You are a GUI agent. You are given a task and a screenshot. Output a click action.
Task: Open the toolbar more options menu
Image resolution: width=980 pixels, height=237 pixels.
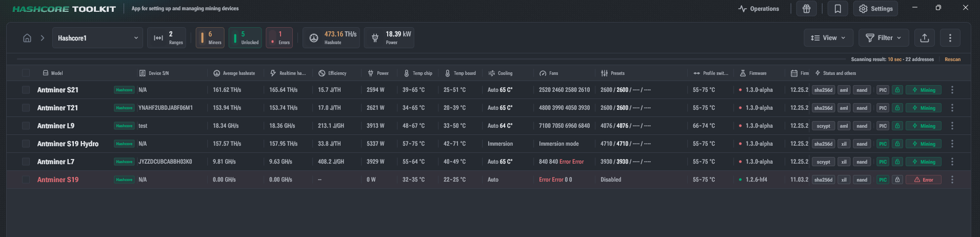pyautogui.click(x=950, y=38)
